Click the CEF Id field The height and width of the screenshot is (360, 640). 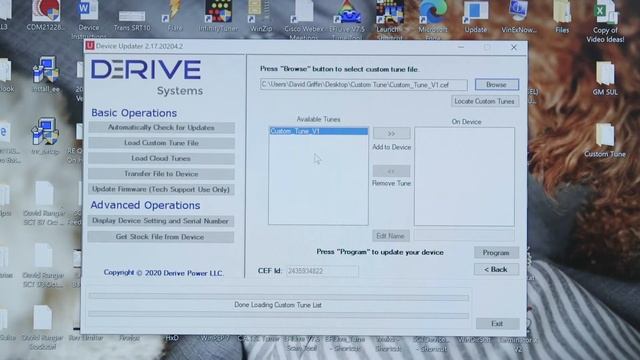point(322,271)
